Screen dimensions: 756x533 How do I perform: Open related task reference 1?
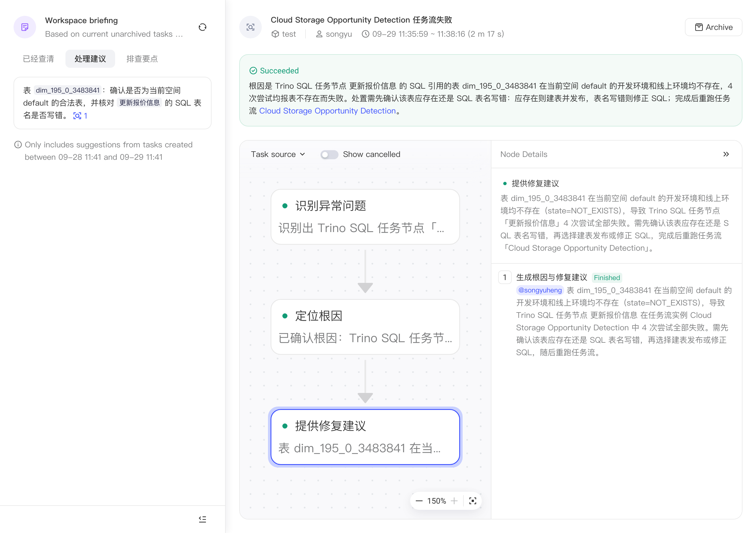click(x=80, y=116)
